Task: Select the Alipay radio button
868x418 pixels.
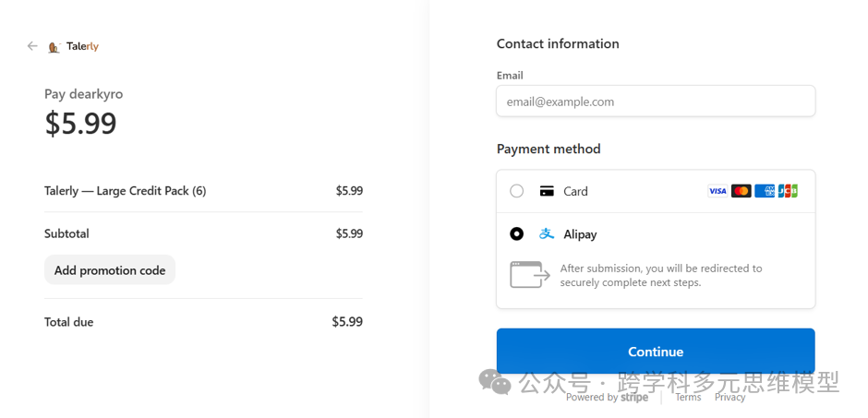Action: [516, 233]
